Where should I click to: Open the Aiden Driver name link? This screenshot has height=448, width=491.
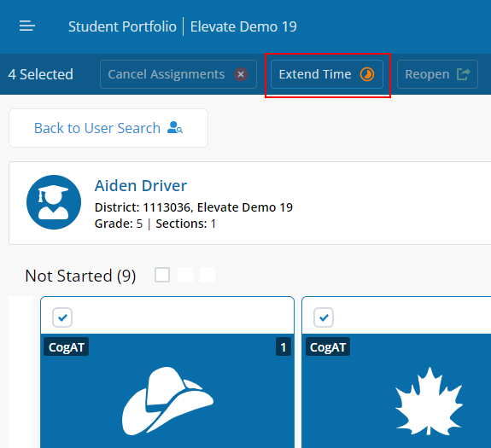coord(141,186)
